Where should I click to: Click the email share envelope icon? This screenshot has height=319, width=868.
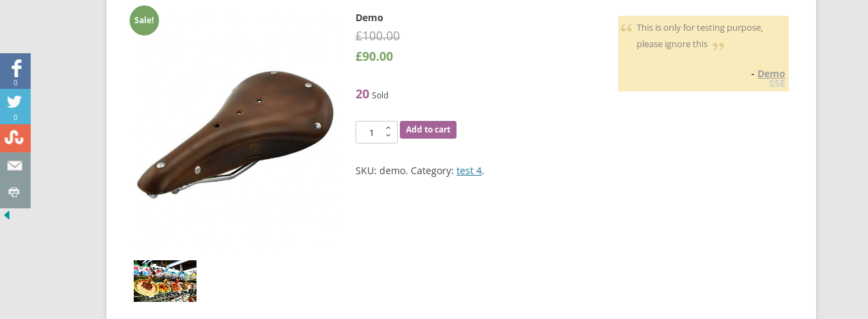(x=15, y=166)
